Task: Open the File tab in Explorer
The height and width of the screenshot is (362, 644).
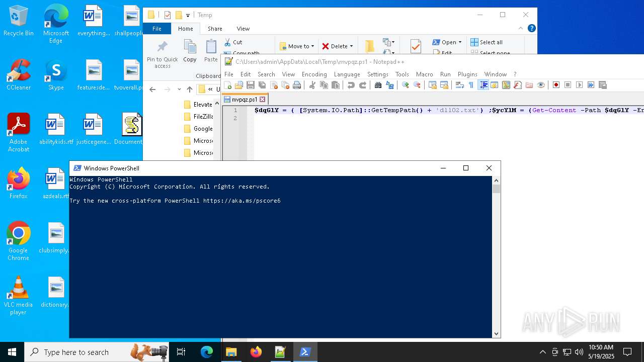Action: (x=157, y=29)
